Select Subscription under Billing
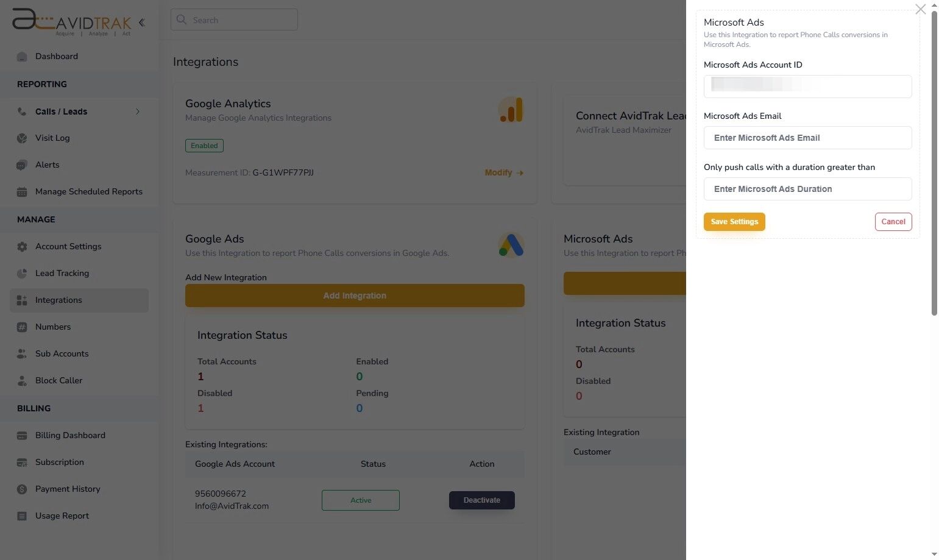939x560 pixels. coord(59,462)
